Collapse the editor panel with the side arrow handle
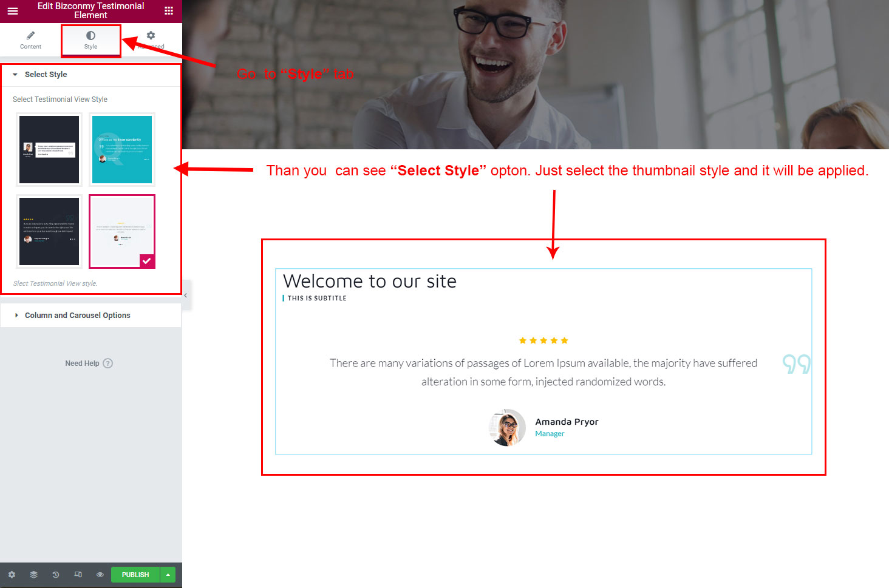The image size is (889, 588). click(186, 296)
